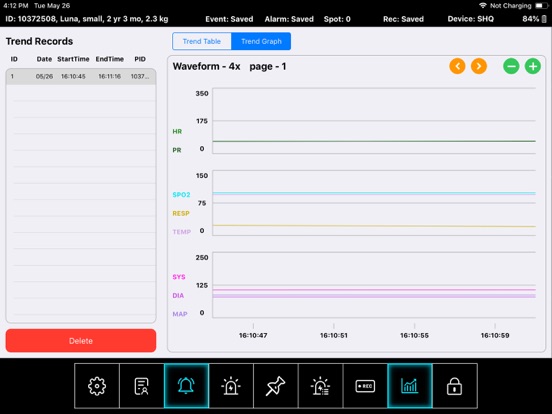Zoom out with green minus button
This screenshot has width=552, height=414.
511,66
